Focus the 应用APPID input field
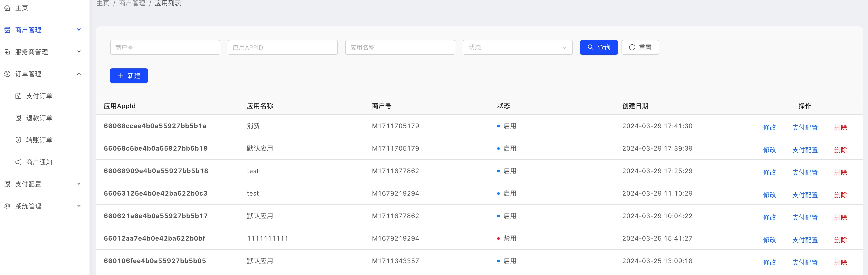This screenshot has height=275, width=868. click(x=283, y=47)
